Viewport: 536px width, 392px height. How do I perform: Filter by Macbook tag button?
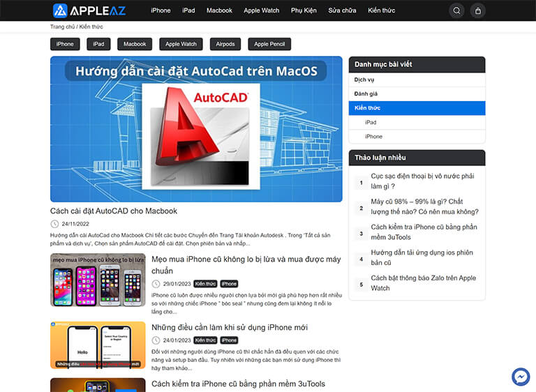click(x=135, y=44)
